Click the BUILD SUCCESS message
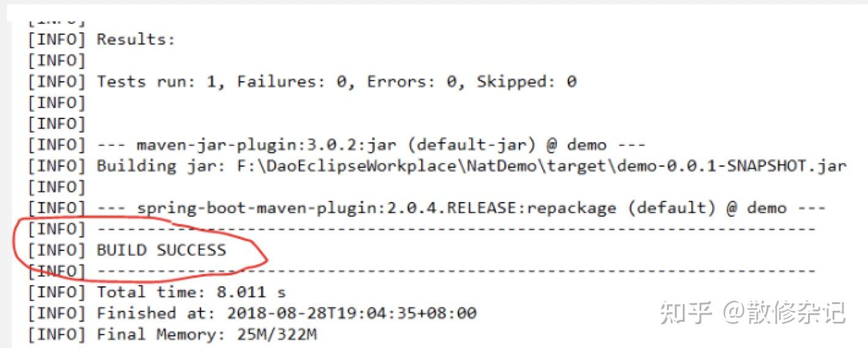868x348 pixels. click(x=161, y=250)
